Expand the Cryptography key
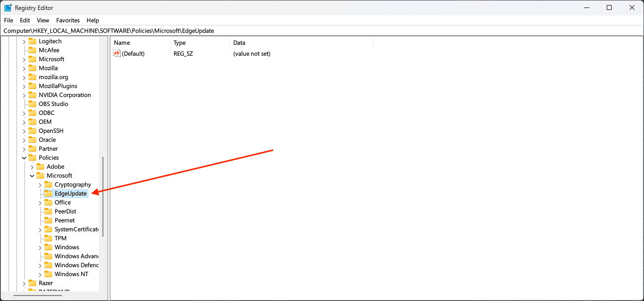This screenshot has width=644, height=301. point(40,185)
